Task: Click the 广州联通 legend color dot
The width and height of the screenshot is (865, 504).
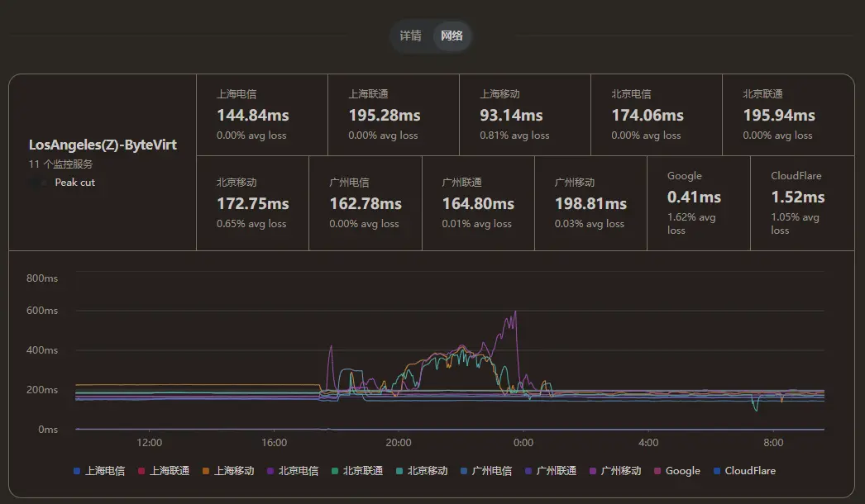Action: (x=528, y=471)
